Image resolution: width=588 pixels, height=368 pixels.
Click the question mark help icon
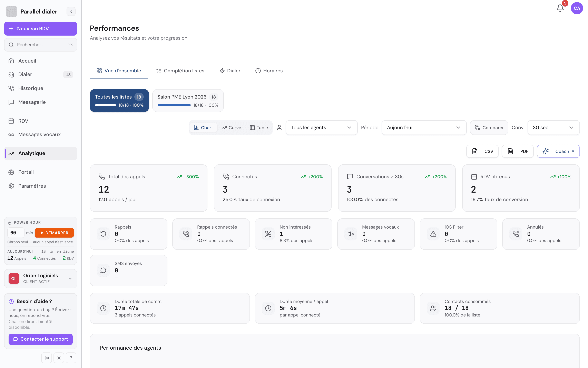[71, 358]
